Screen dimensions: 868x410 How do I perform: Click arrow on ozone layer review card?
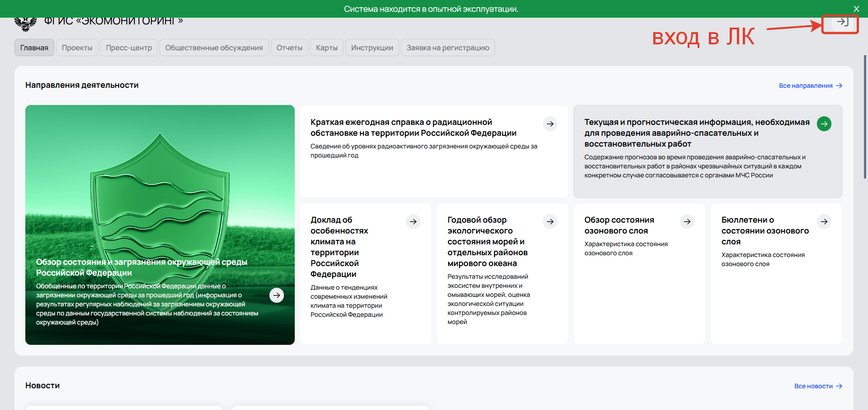tap(687, 221)
